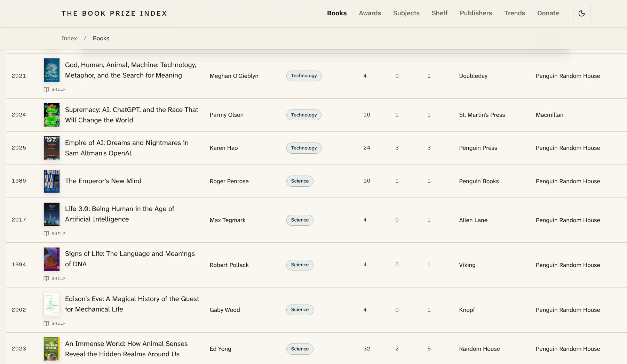Click Technology tag in Empire of AI row
Screen dimensions: 627x364
304,148
